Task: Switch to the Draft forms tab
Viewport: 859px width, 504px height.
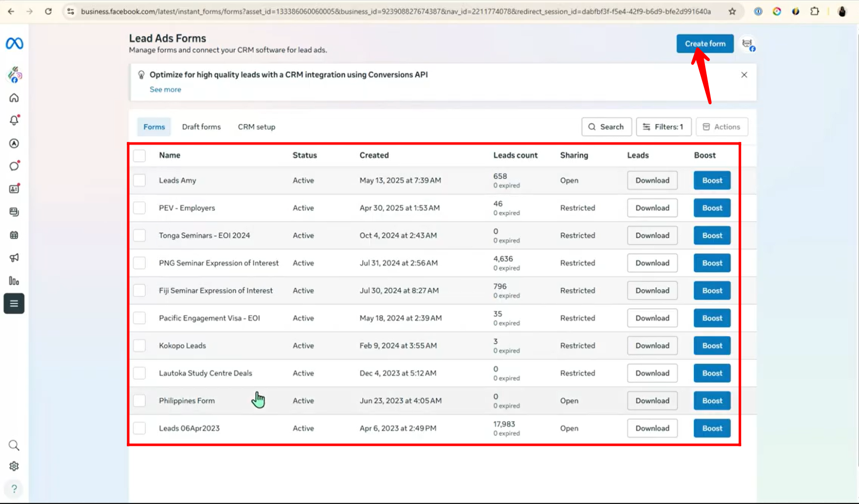Action: coord(201,127)
